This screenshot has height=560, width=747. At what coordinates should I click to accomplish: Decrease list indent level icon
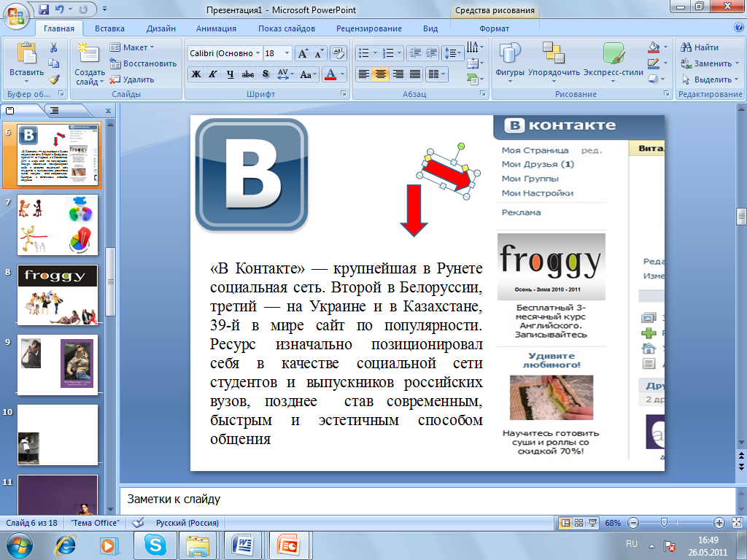click(x=415, y=52)
